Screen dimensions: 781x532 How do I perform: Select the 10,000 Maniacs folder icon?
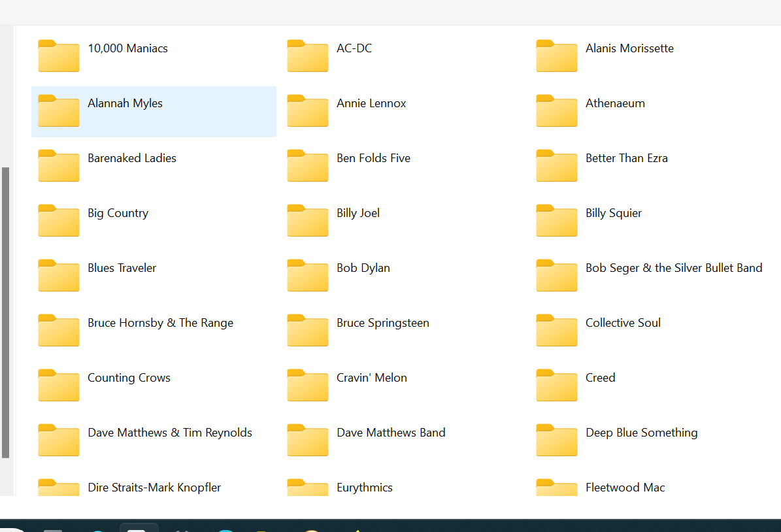click(x=59, y=56)
